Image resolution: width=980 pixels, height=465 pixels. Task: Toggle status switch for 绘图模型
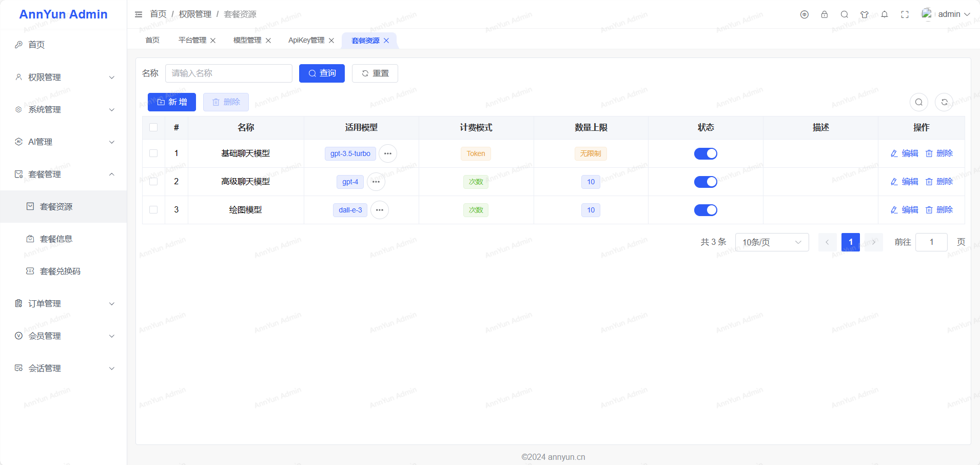pyautogui.click(x=705, y=210)
